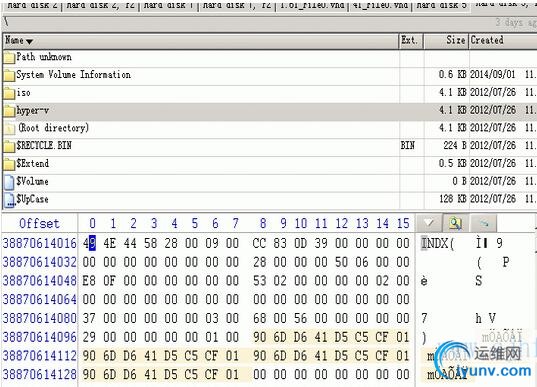Click the magnifier search icon above the text column
The image size is (537, 387).
click(455, 223)
